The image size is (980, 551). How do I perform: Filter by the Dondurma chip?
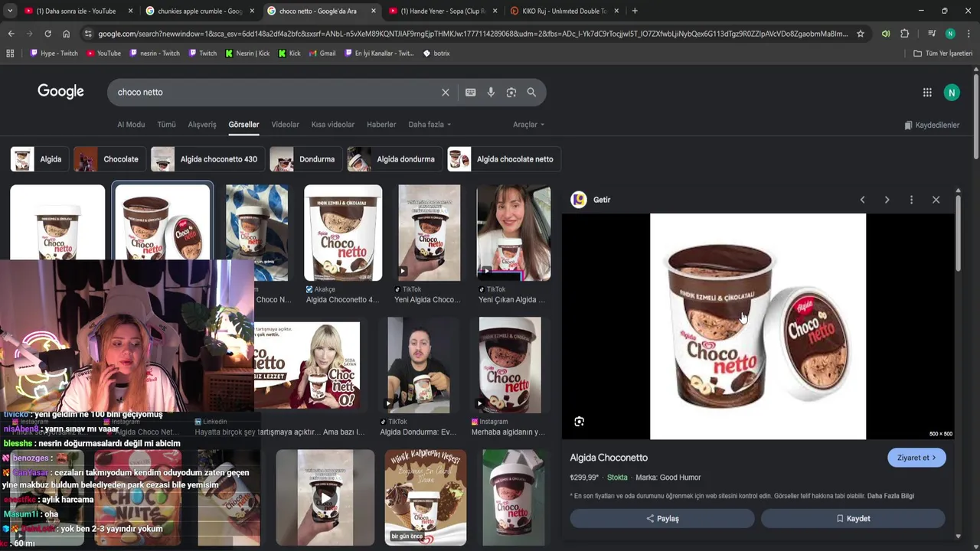tap(305, 159)
